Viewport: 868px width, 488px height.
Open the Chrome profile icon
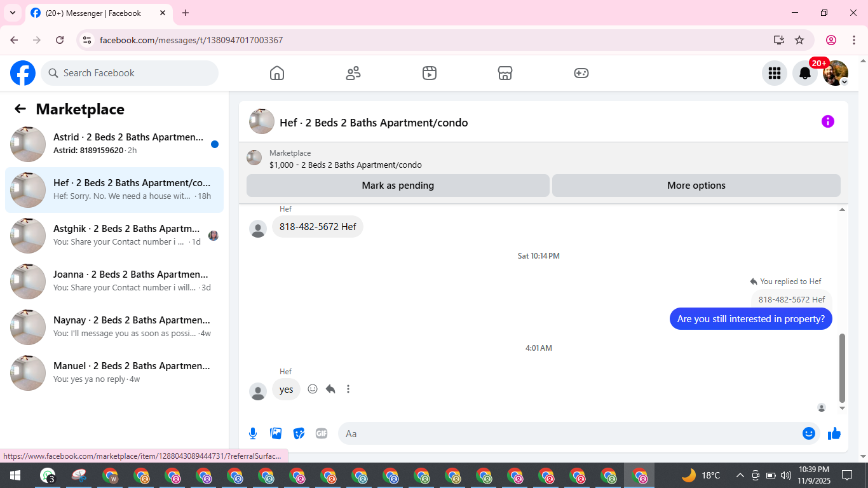831,40
